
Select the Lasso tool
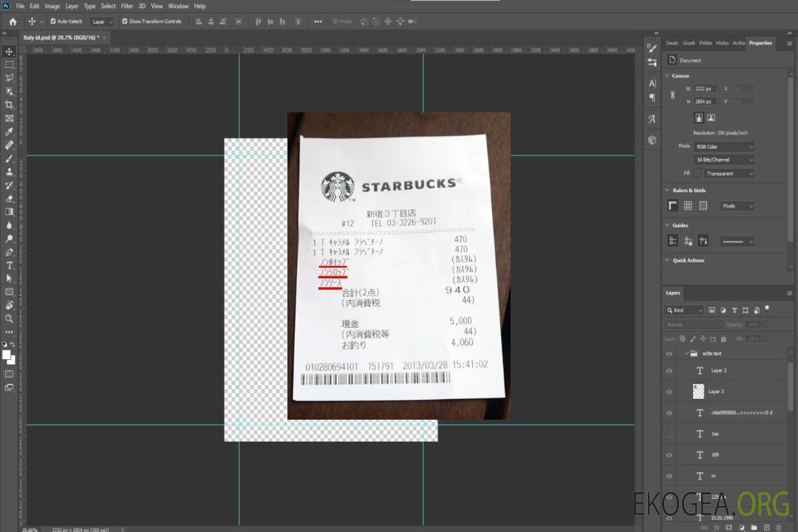(9, 78)
